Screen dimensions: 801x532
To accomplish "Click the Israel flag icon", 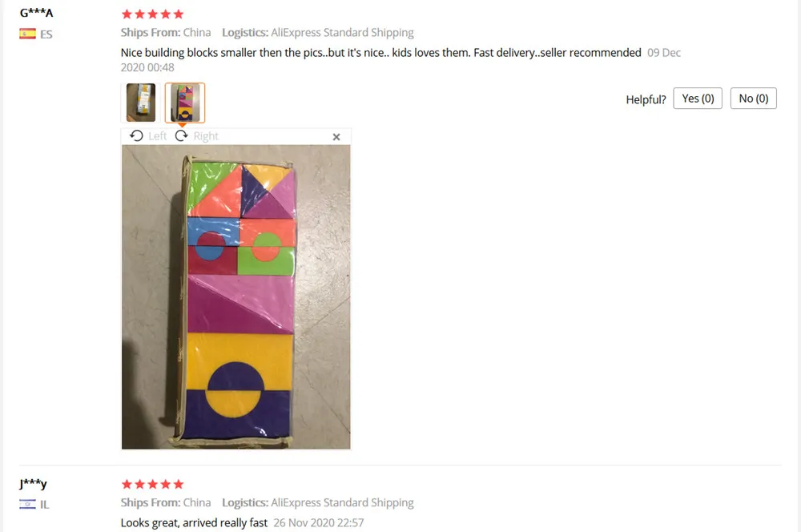I will 27,505.
